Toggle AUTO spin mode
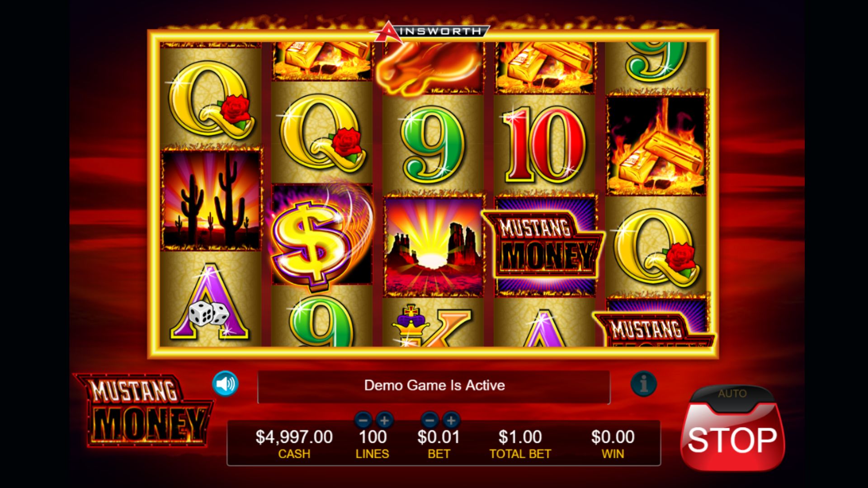 732,394
